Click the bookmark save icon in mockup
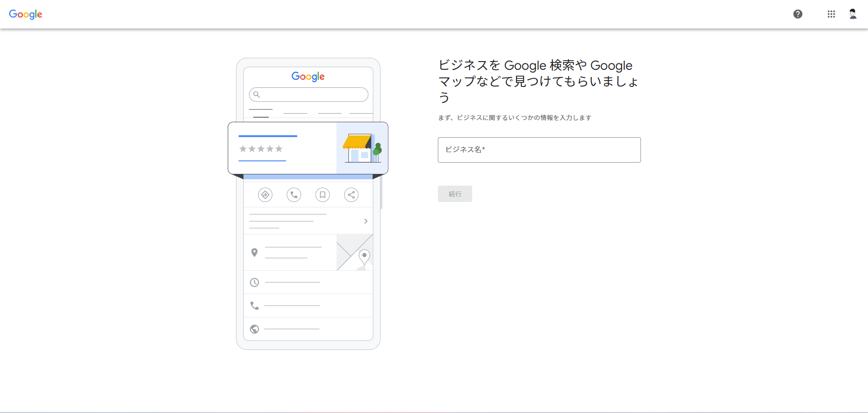 pyautogui.click(x=323, y=195)
